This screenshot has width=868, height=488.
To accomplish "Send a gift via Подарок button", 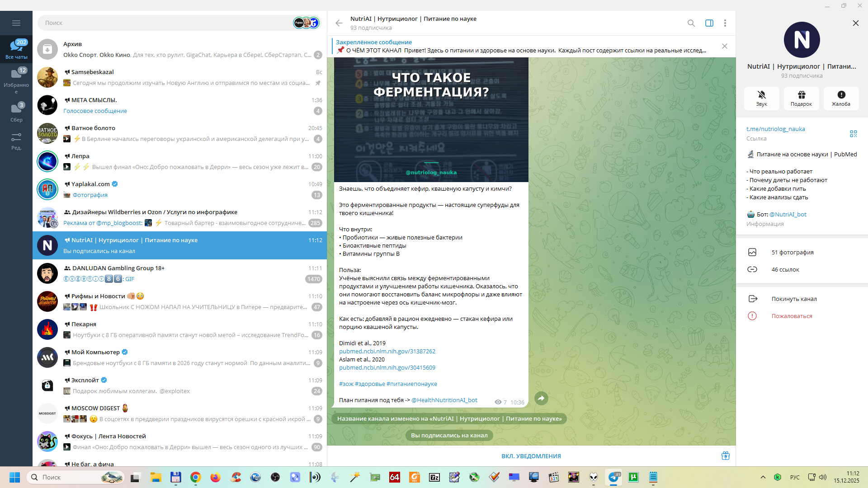I will tap(801, 98).
